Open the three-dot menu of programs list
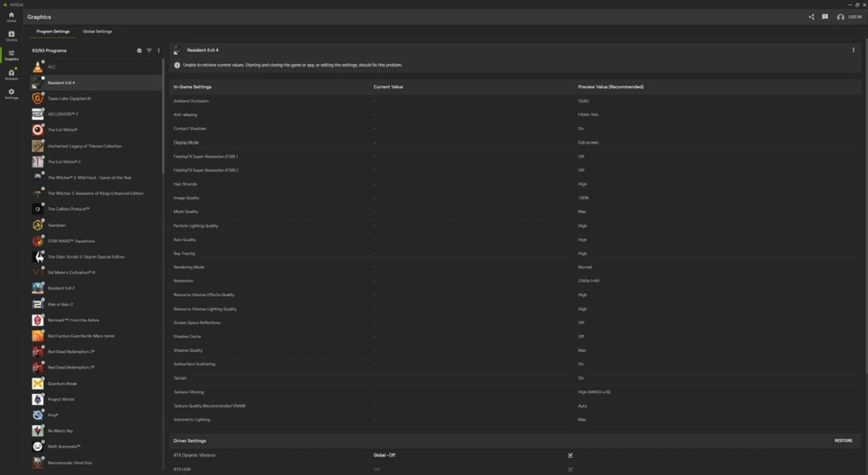The height and width of the screenshot is (475, 868). point(159,50)
